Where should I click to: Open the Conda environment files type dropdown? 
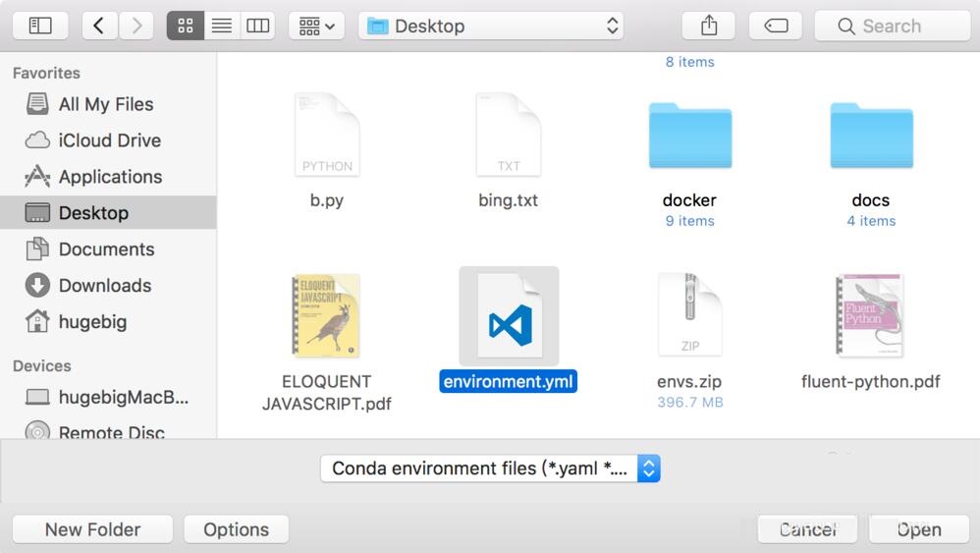(x=490, y=469)
